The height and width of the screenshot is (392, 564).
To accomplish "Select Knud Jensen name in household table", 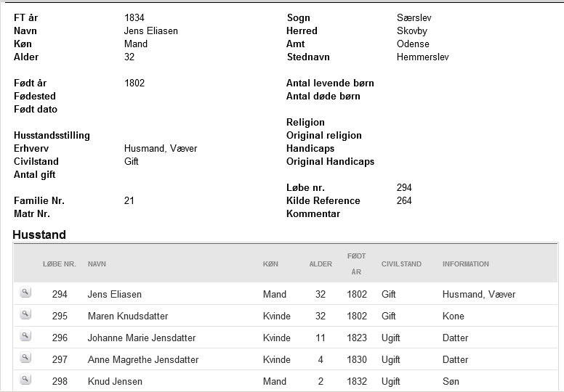I will tap(115, 381).
